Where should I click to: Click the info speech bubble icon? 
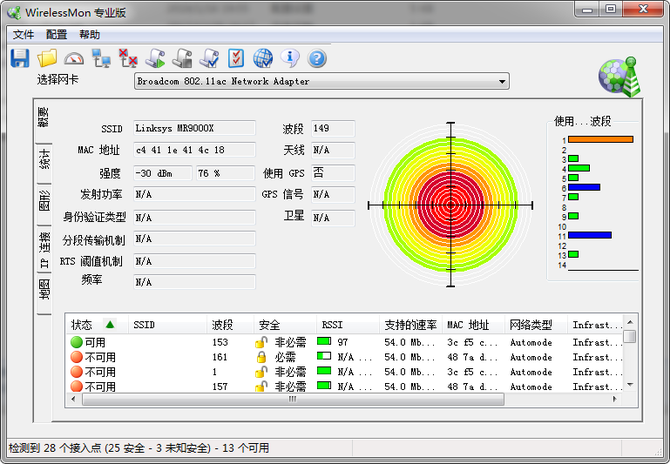tap(291, 58)
